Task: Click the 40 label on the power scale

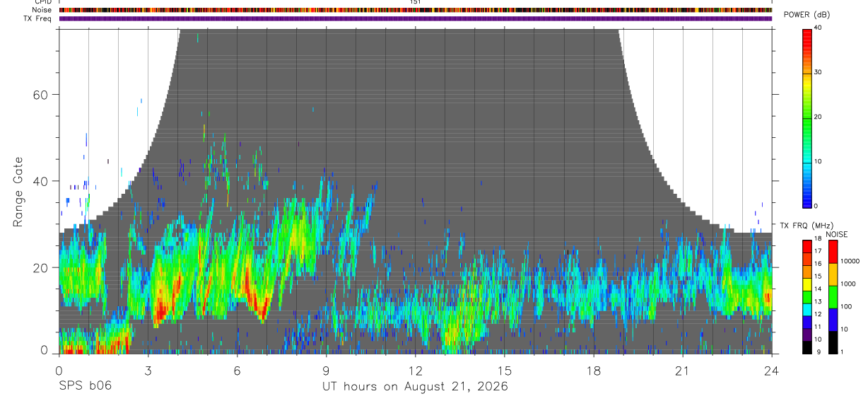Action: pos(817,28)
